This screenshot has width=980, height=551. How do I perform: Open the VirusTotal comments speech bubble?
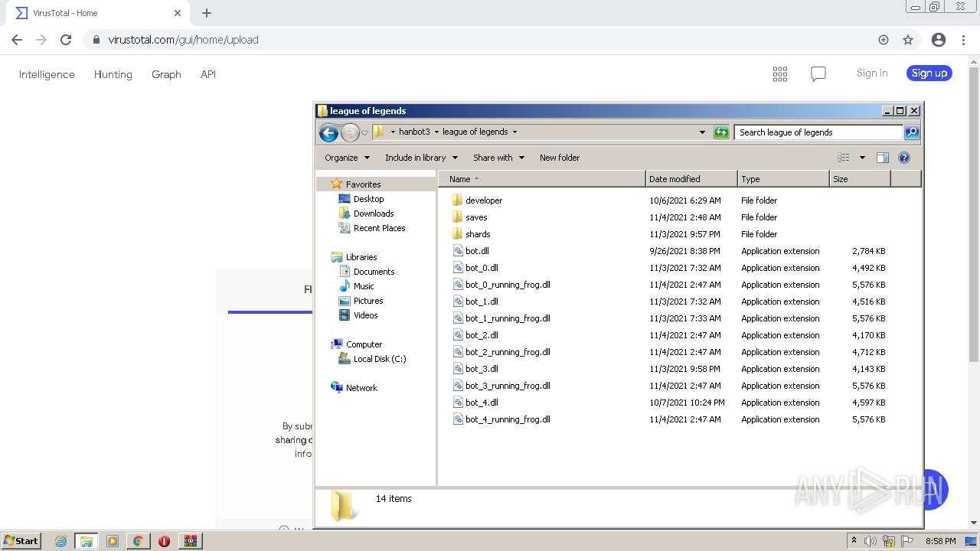(x=818, y=74)
